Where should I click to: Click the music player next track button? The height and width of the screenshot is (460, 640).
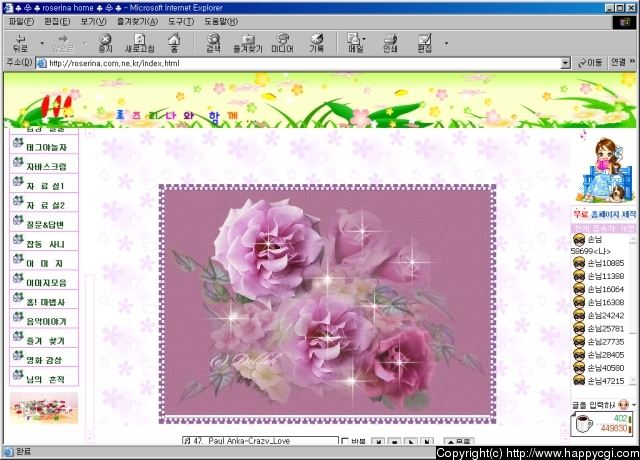(427, 441)
